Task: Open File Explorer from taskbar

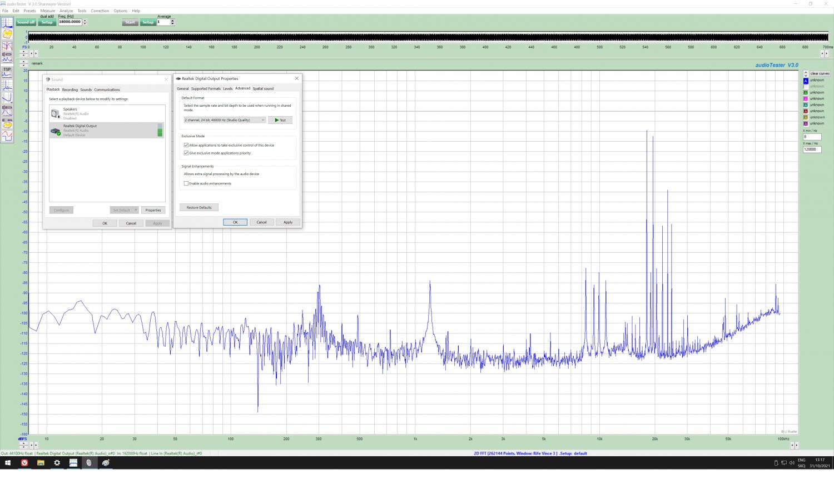Action: (41, 463)
